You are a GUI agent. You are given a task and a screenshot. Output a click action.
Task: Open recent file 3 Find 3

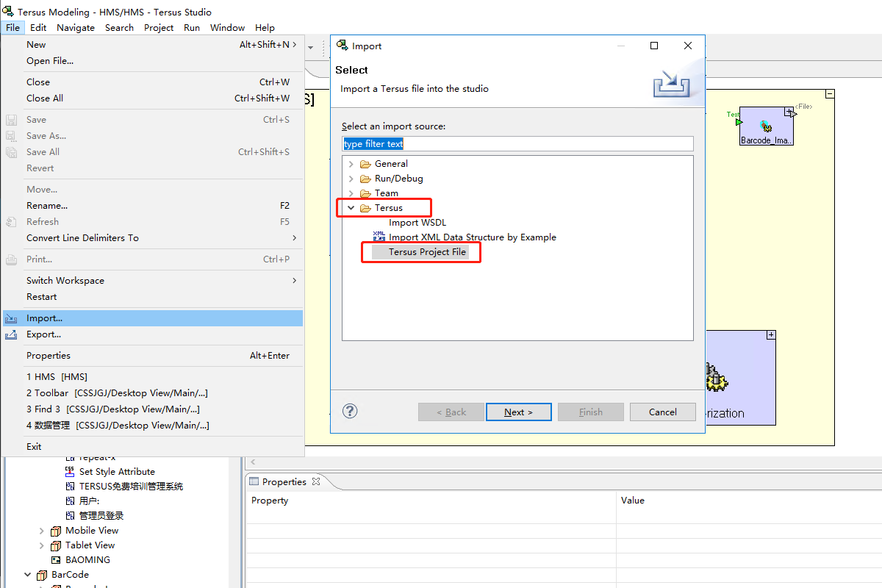[153, 409]
